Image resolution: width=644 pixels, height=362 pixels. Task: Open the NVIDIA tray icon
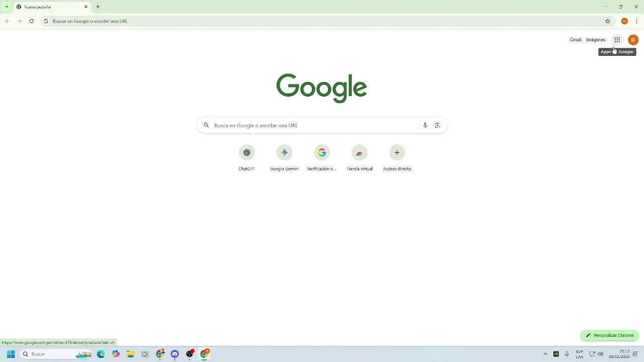[556, 354]
